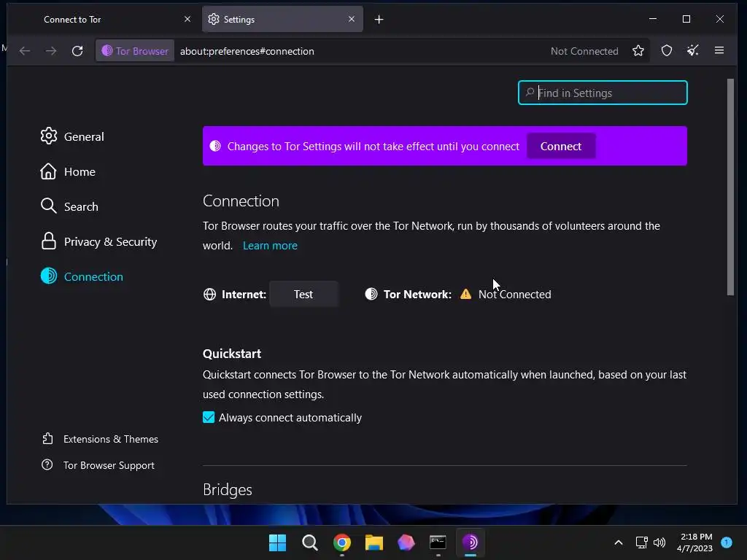This screenshot has height=560, width=747.
Task: Open Windows taskbar search
Action: pos(309,542)
